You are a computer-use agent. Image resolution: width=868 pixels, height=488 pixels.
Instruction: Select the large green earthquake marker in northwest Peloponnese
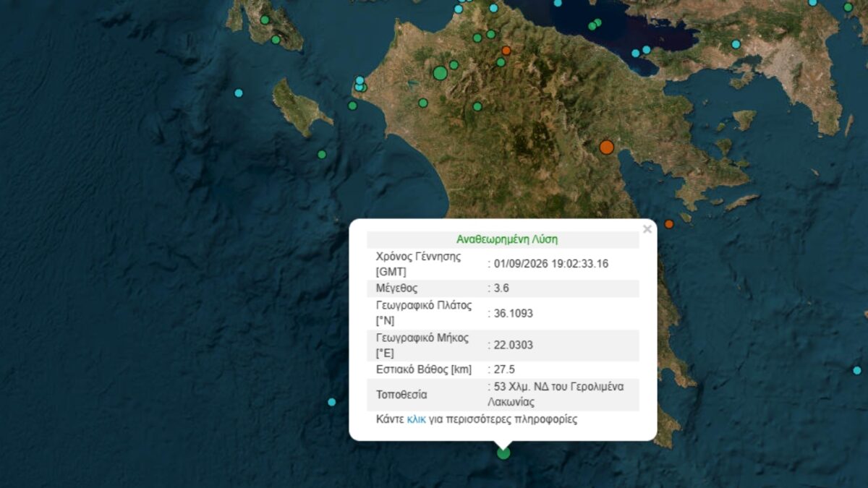pyautogui.click(x=441, y=72)
